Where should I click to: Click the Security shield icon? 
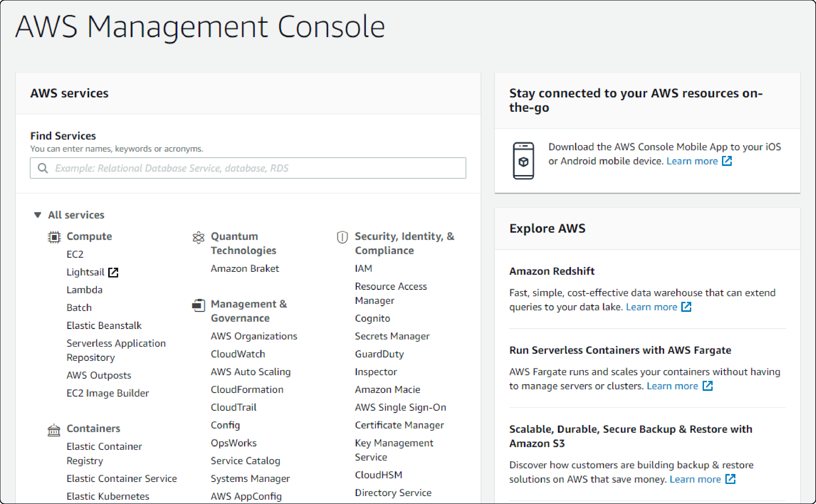click(342, 237)
